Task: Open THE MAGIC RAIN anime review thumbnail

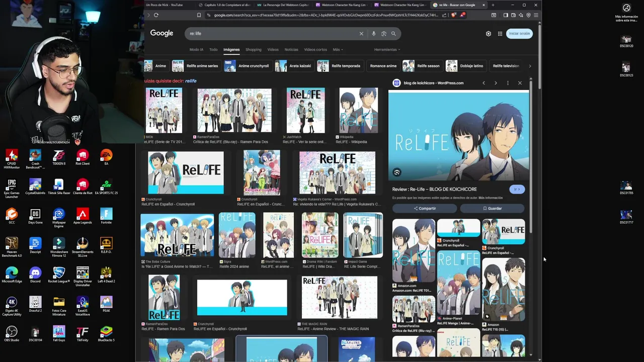Action: (339, 297)
